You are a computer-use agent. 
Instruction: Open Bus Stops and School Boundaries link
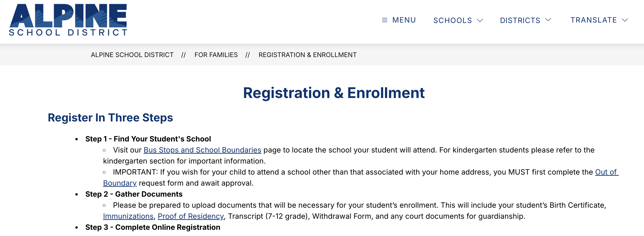(x=202, y=150)
